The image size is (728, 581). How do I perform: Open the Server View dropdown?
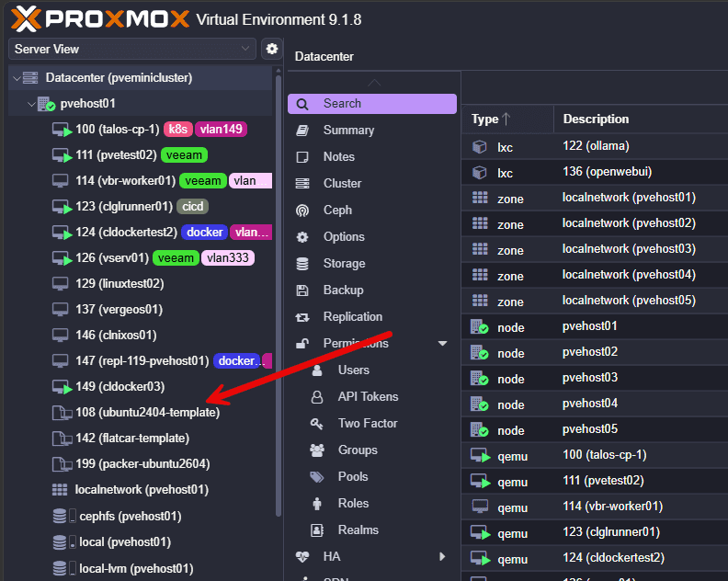(x=131, y=49)
